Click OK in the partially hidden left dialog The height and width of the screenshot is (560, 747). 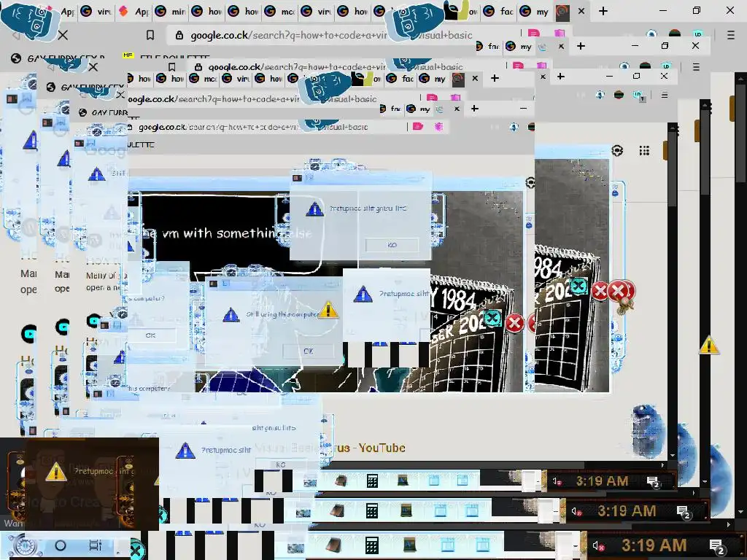point(150,335)
